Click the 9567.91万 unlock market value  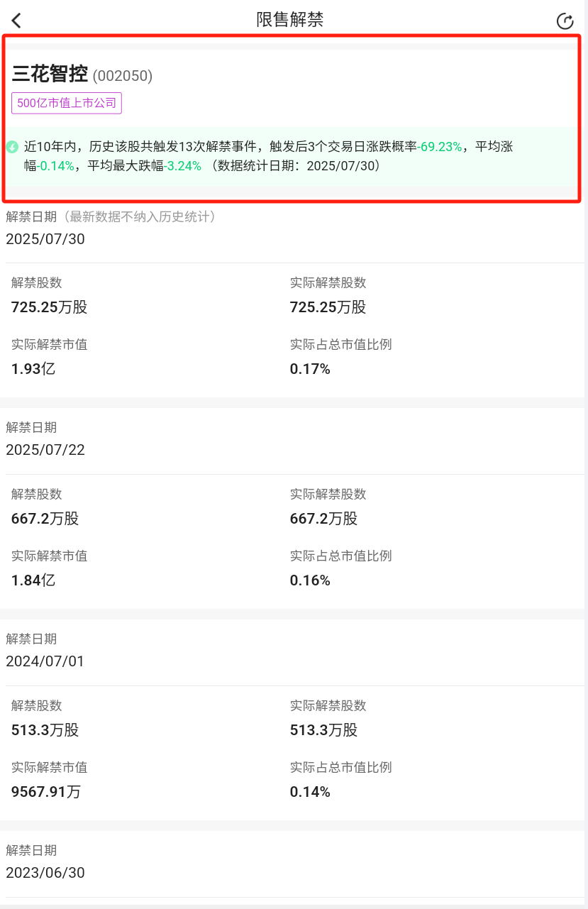46,792
